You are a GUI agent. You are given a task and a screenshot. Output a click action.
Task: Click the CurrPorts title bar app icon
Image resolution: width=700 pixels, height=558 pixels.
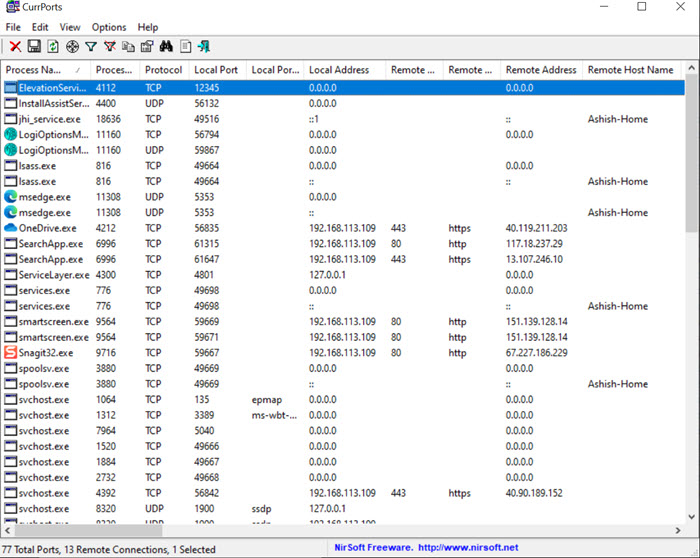click(x=12, y=7)
